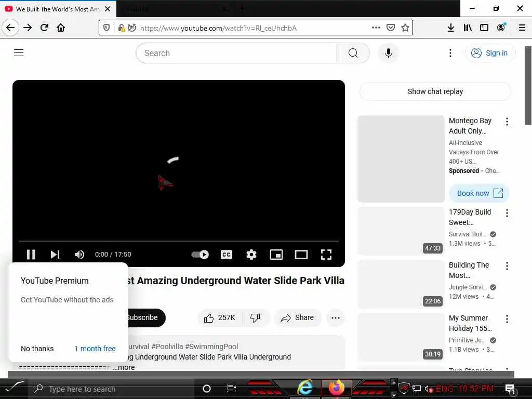532x399 pixels.
Task: Open YouTube settings three-dot menu
Action: coord(450,53)
